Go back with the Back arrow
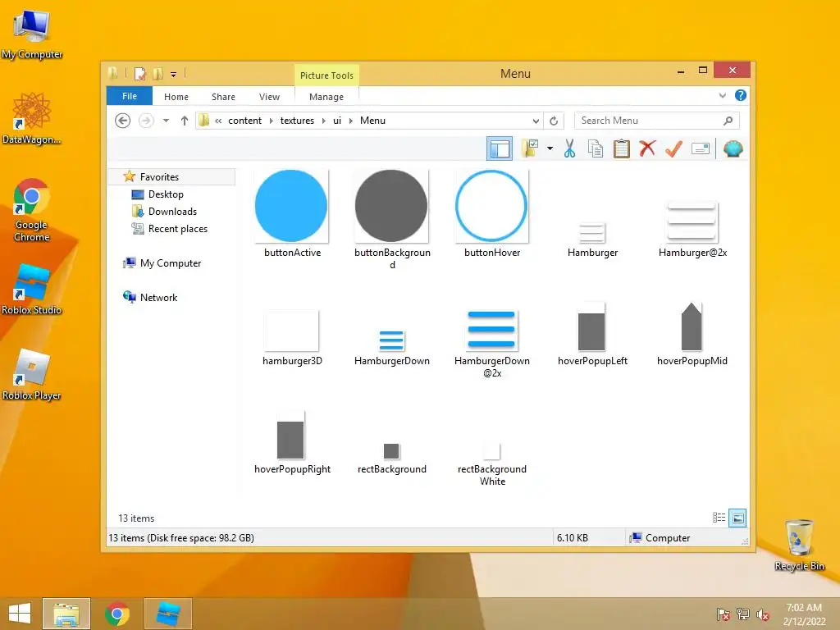Image resolution: width=840 pixels, height=630 pixels. (123, 121)
